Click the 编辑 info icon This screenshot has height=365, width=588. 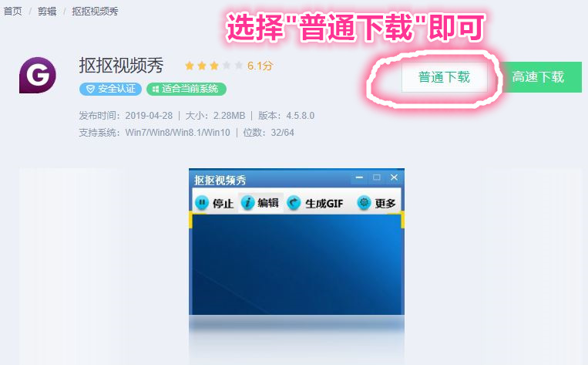247,203
